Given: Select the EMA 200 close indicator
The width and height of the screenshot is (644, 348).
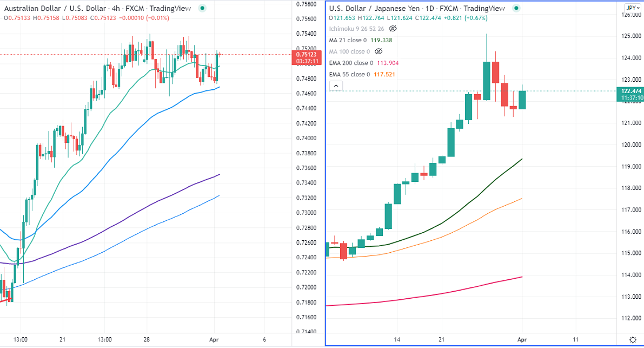Looking at the screenshot, I should (x=350, y=63).
